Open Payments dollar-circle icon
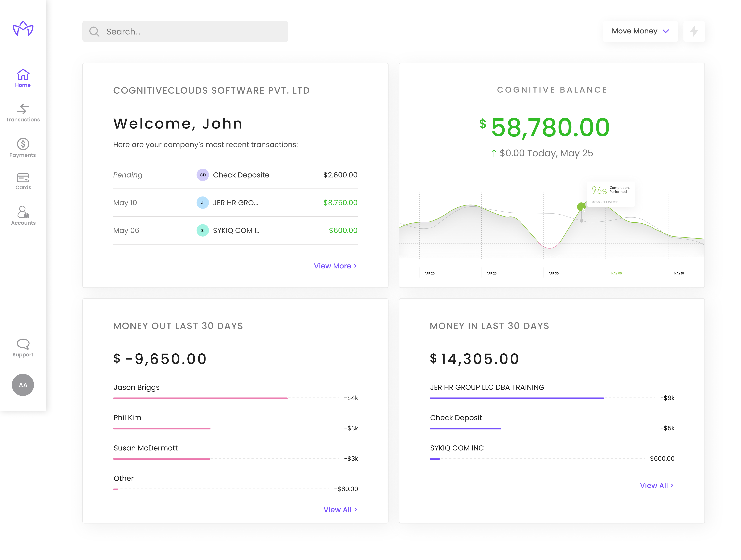Viewport: 741px width, 560px height. pyautogui.click(x=23, y=144)
